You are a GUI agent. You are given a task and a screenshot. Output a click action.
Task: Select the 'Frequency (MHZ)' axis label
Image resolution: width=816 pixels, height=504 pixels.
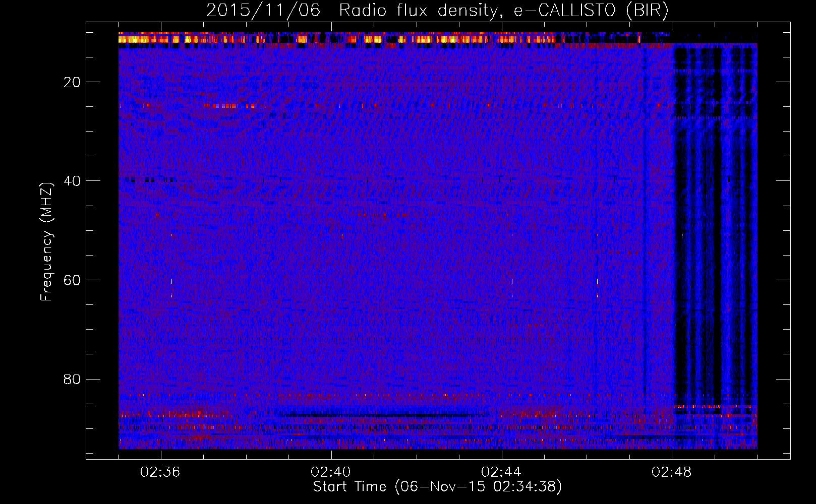pos(46,242)
